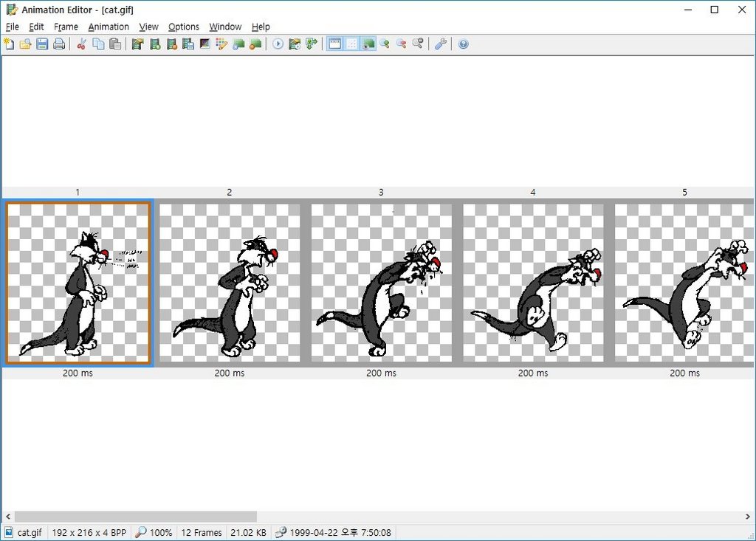Open the Frame menu
756x541 pixels.
(x=66, y=27)
